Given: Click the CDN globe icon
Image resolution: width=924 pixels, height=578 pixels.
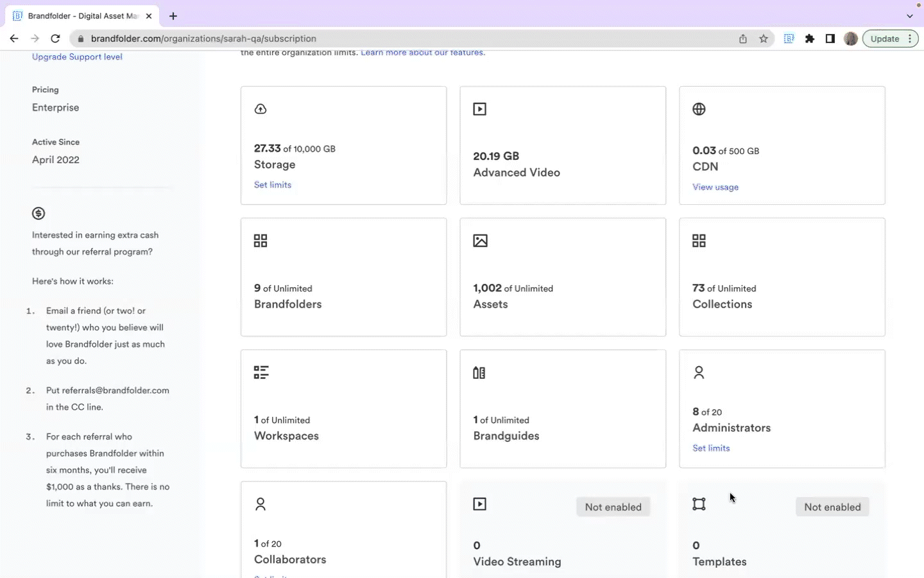Looking at the screenshot, I should 699,109.
